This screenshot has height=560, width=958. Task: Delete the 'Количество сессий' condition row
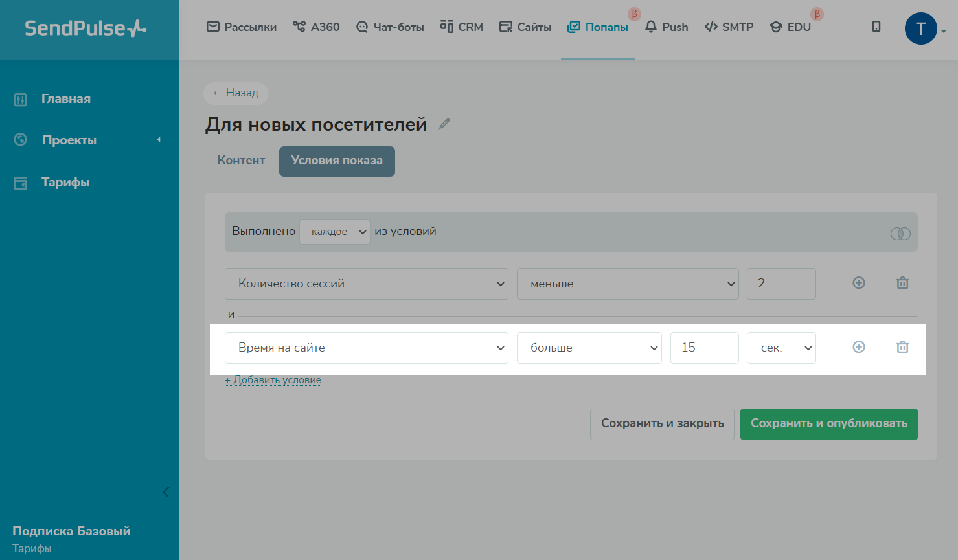pos(902,283)
